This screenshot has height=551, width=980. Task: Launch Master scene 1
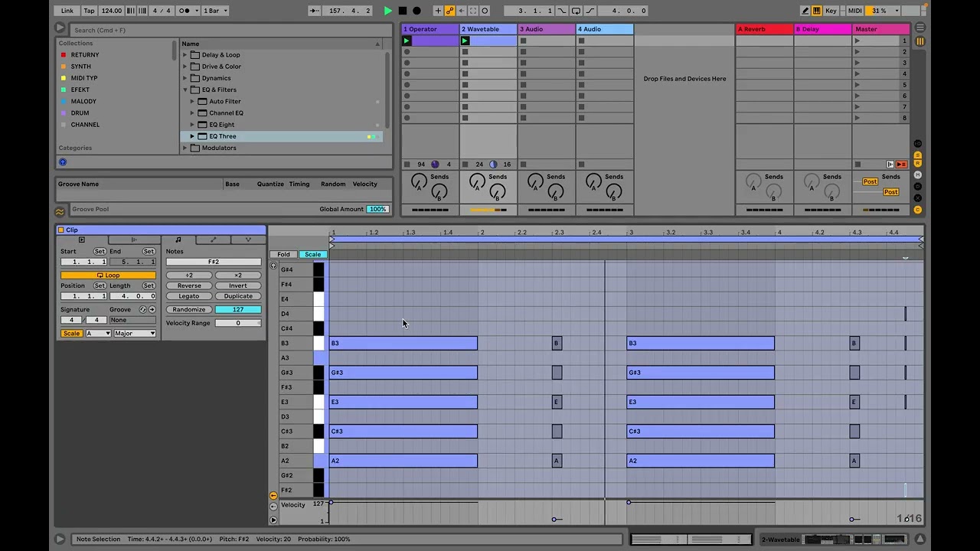pyautogui.click(x=857, y=41)
